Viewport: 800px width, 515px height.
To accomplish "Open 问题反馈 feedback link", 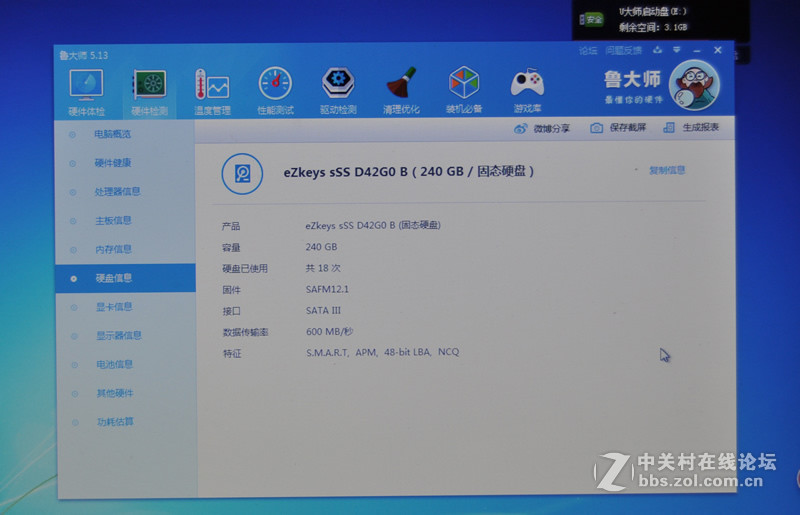I will tap(623, 51).
